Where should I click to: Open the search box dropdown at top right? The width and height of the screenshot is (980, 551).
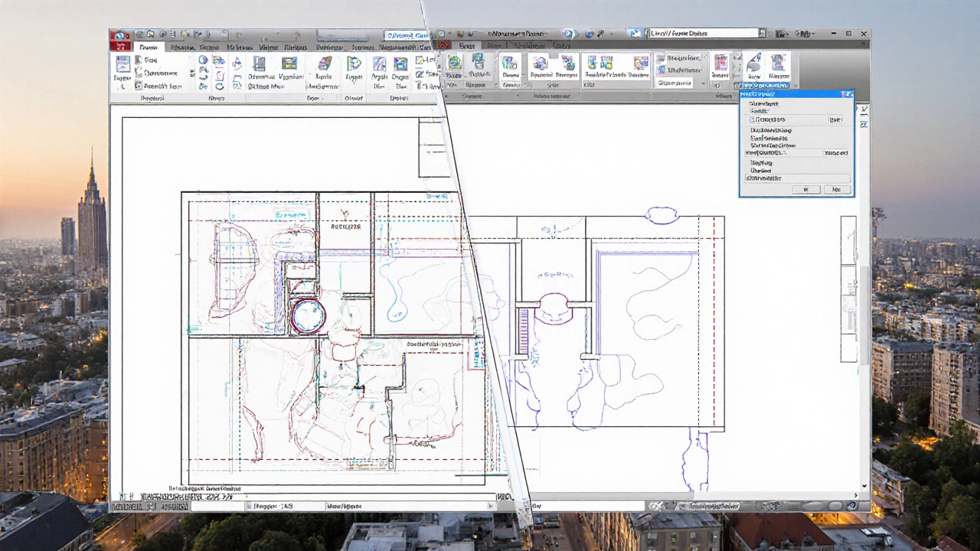(x=762, y=33)
